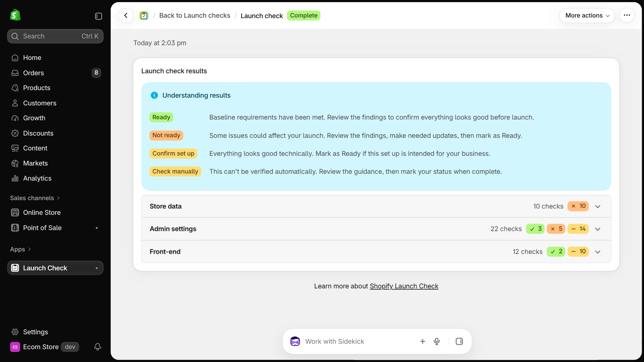This screenshot has width=644, height=362.
Task: Open Settings in the sidebar
Action: click(55, 332)
